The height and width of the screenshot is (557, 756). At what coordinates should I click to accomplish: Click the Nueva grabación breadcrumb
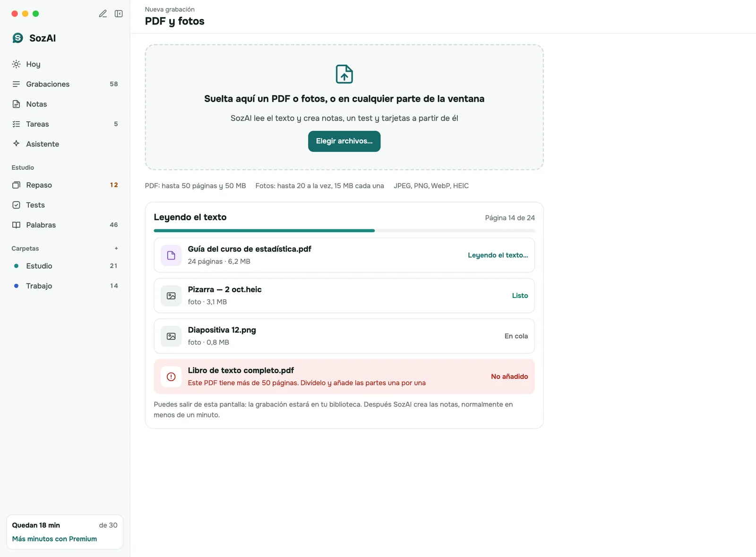click(170, 9)
